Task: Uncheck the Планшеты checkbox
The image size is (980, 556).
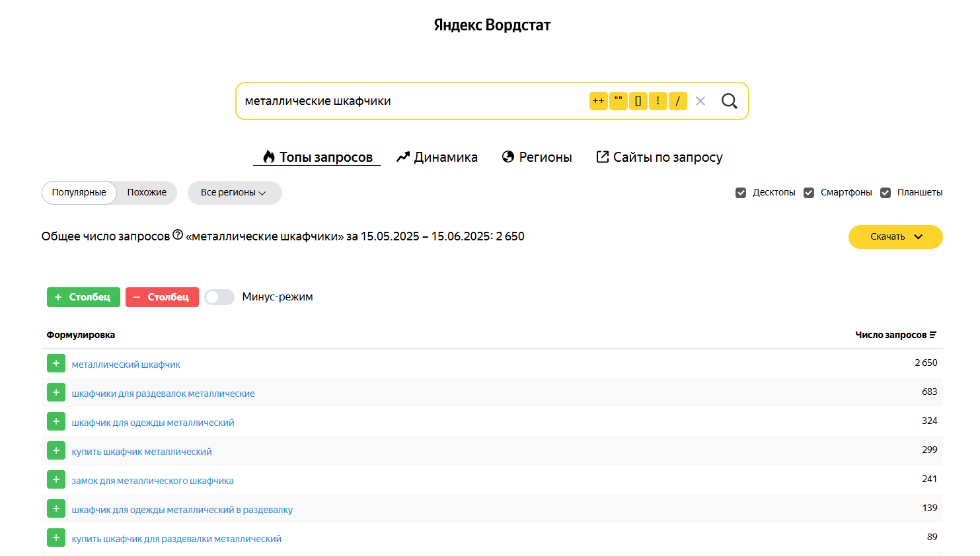Action: click(886, 193)
